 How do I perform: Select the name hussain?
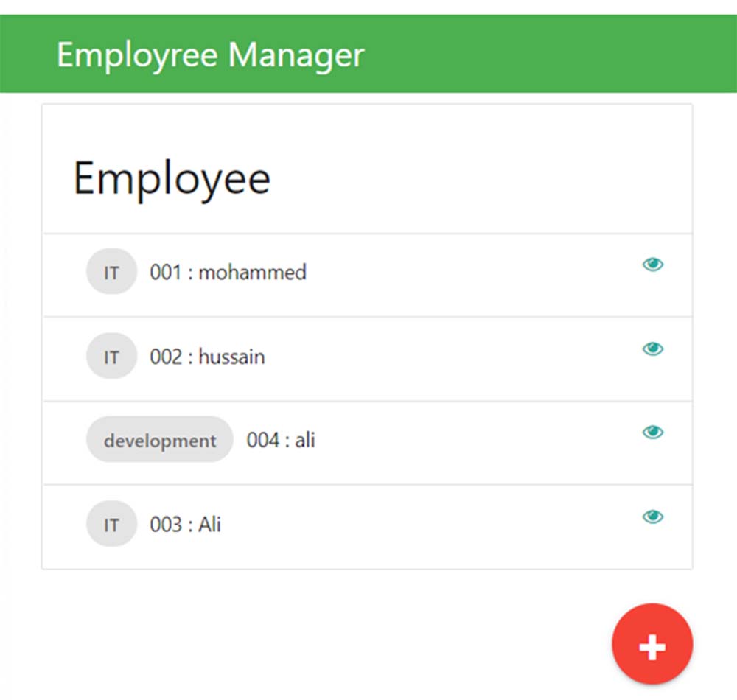pyautogui.click(x=231, y=357)
